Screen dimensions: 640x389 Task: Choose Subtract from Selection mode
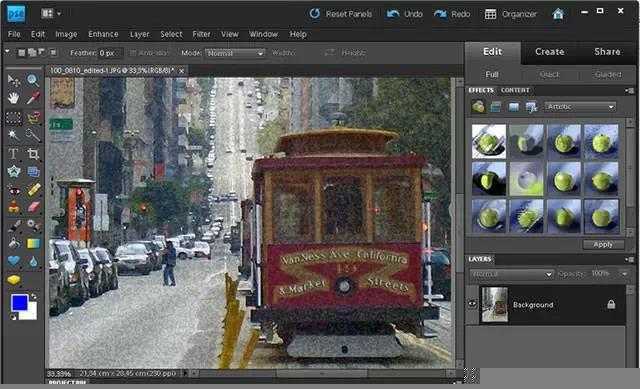[41, 52]
